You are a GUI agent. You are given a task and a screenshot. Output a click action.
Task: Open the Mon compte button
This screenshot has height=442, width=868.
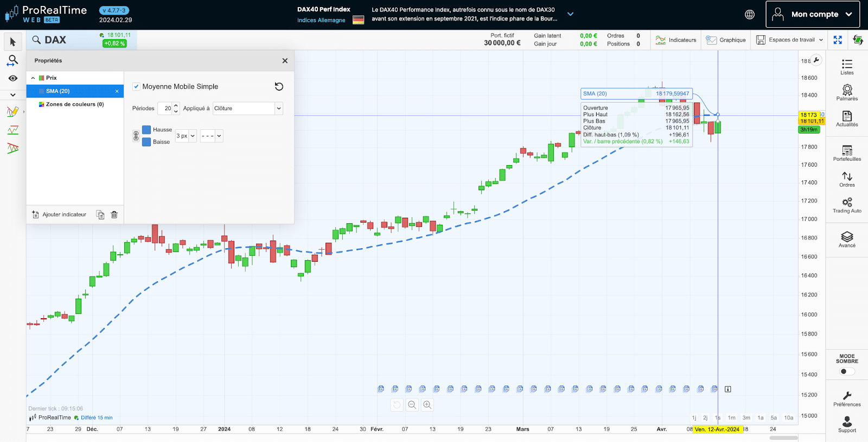(812, 14)
